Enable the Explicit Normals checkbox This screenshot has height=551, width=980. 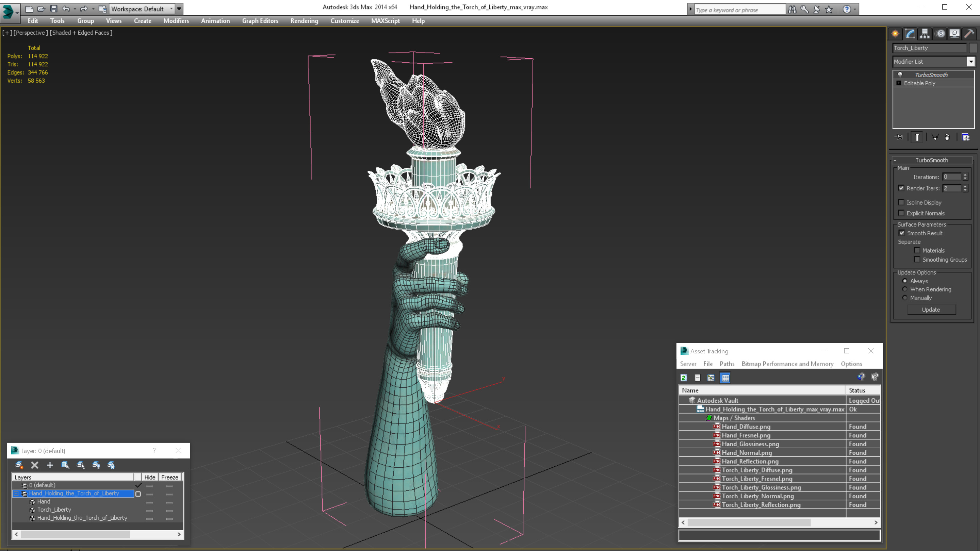(x=901, y=213)
